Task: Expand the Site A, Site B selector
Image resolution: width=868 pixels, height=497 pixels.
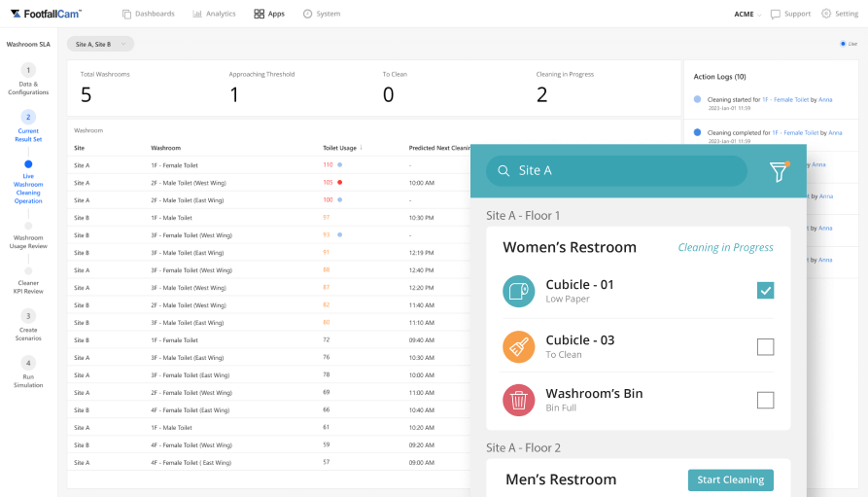Action: (x=100, y=45)
